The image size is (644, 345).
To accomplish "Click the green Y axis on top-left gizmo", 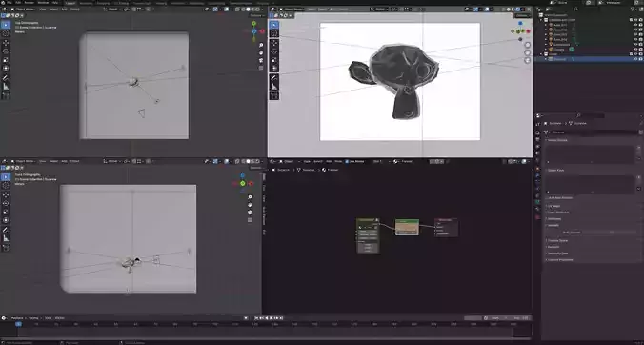I will (253, 24).
